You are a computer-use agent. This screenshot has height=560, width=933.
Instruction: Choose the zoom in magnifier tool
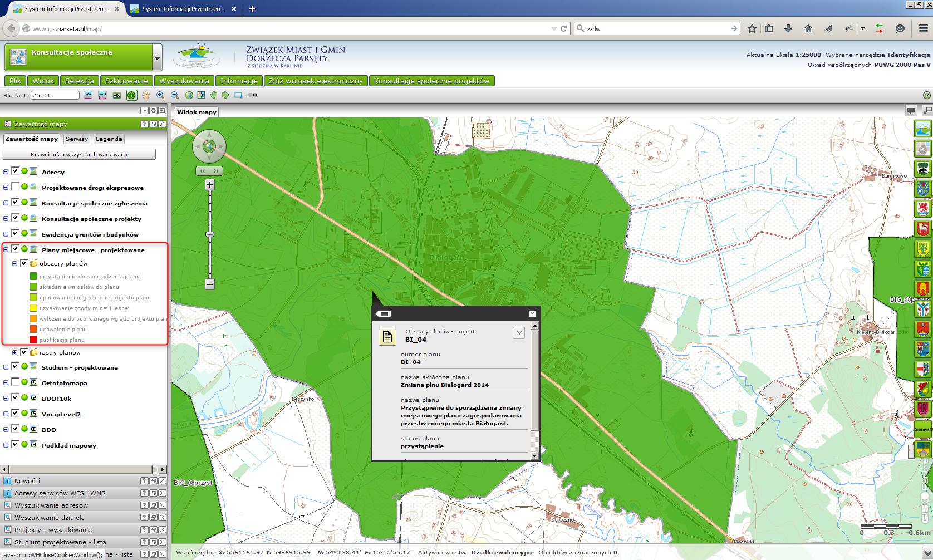(x=160, y=95)
